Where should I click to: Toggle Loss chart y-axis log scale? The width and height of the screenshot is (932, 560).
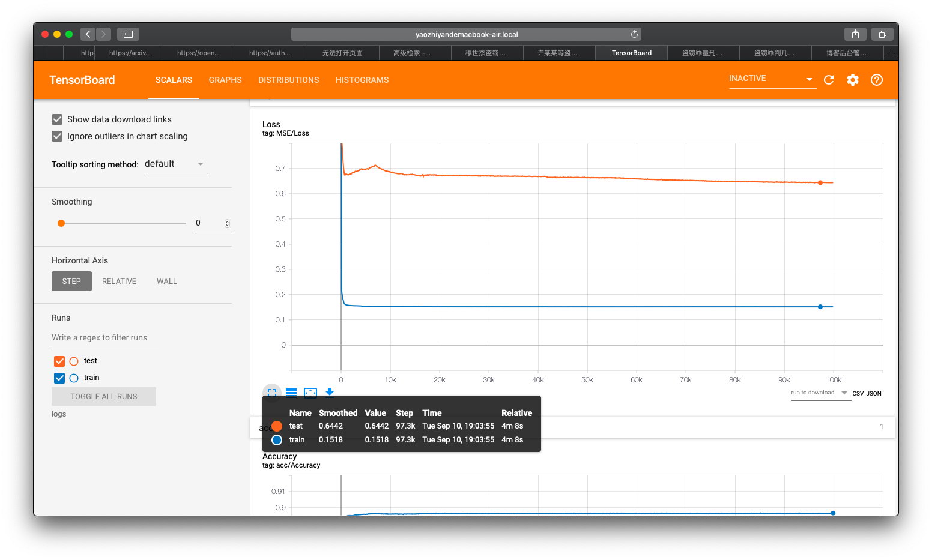click(291, 393)
